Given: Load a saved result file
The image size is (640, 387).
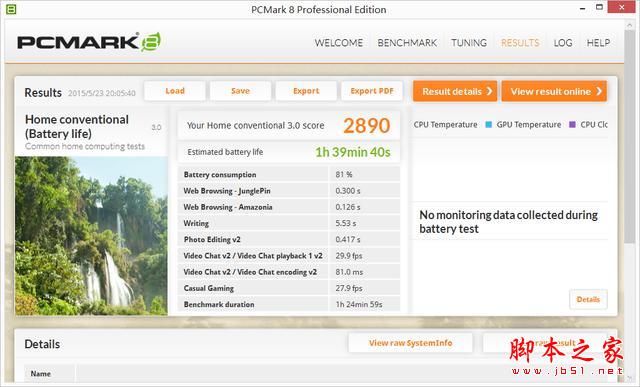Looking at the screenshot, I should click(175, 91).
